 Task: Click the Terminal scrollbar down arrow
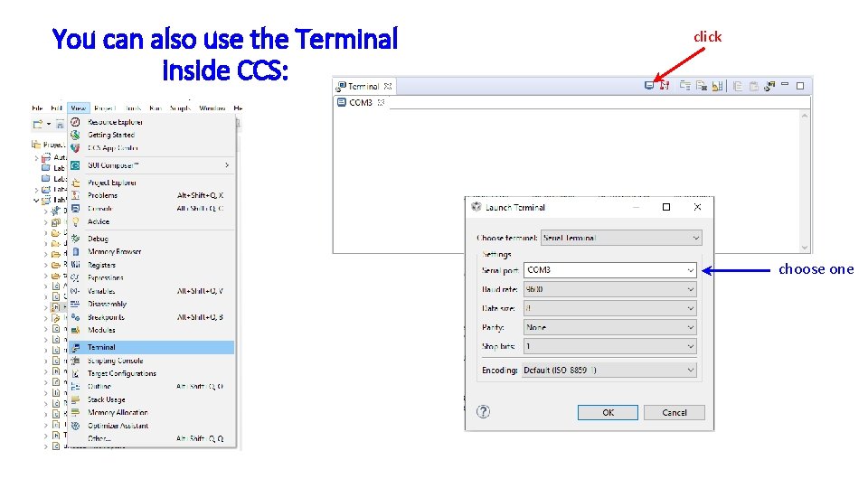click(x=805, y=248)
